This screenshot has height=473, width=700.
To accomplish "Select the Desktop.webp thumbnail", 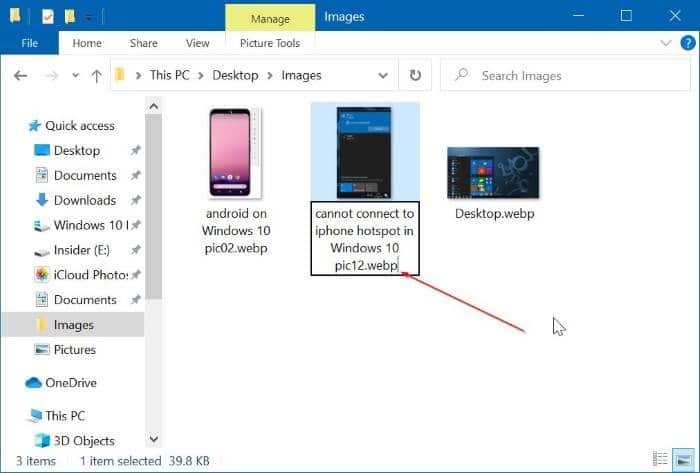I will [x=493, y=173].
